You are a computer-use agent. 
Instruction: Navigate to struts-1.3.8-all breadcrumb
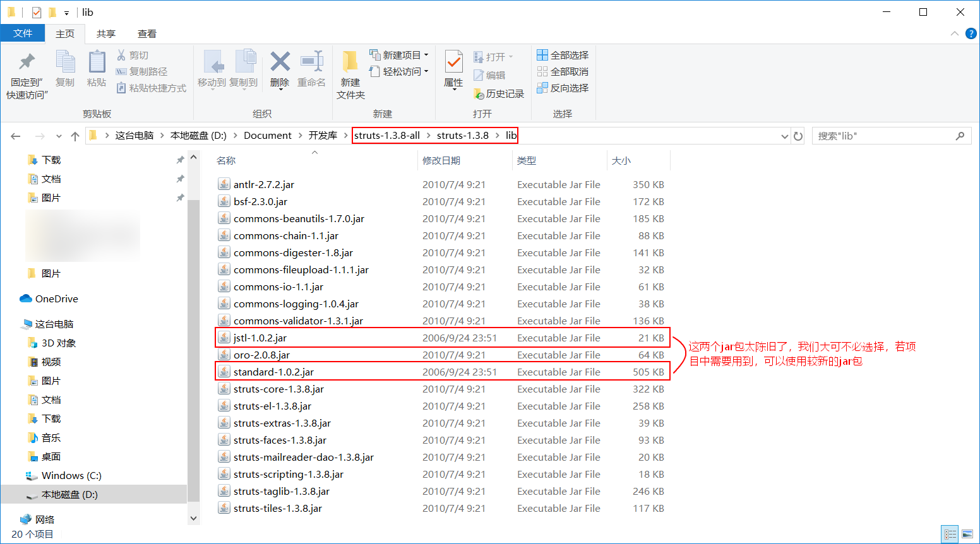coord(387,136)
